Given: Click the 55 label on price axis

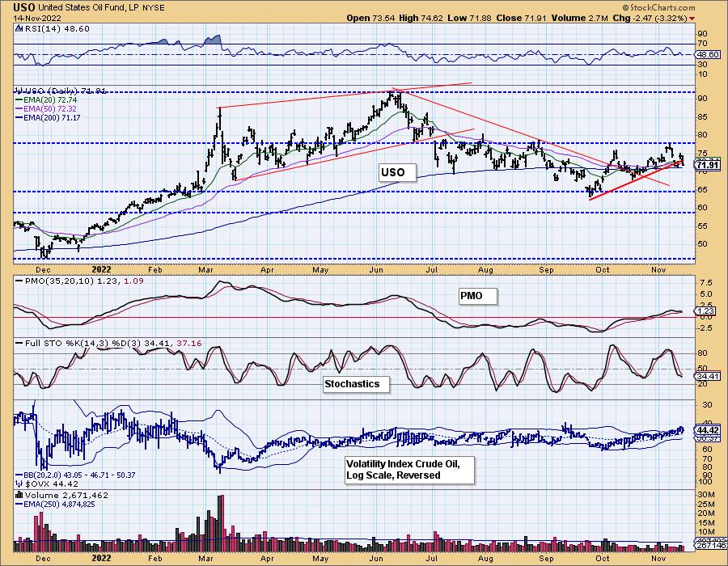Looking at the screenshot, I should pyautogui.click(x=702, y=226).
